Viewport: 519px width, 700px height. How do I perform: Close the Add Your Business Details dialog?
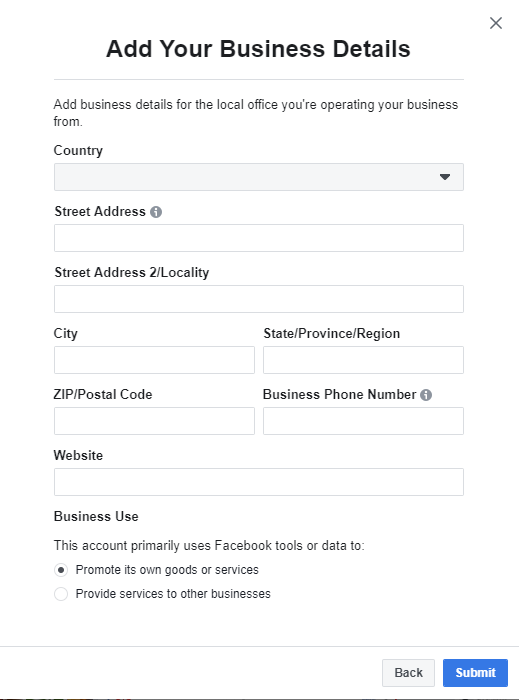tap(496, 23)
